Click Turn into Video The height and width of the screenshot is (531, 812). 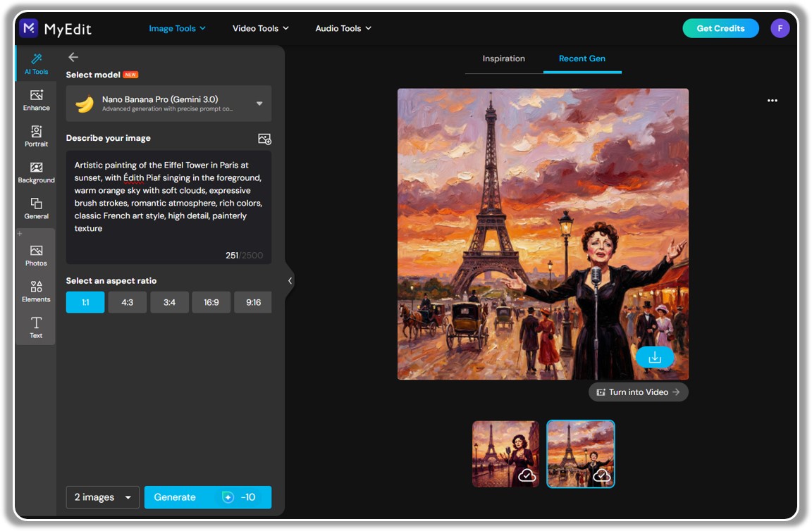point(638,392)
